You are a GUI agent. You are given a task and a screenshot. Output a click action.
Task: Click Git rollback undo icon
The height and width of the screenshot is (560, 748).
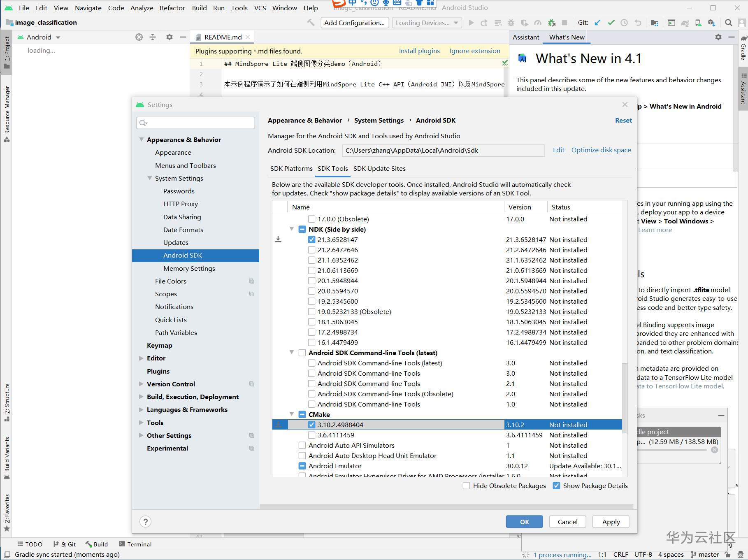(x=638, y=23)
